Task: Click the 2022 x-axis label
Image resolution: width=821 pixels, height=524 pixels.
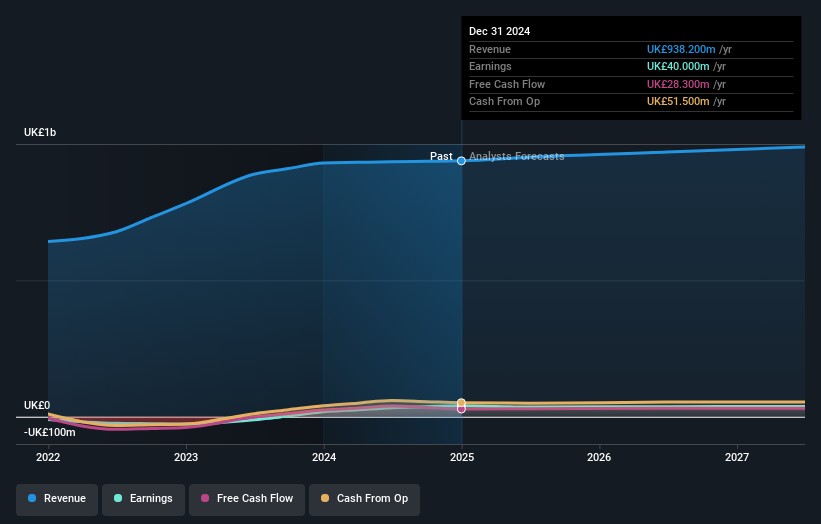Action: 48,457
